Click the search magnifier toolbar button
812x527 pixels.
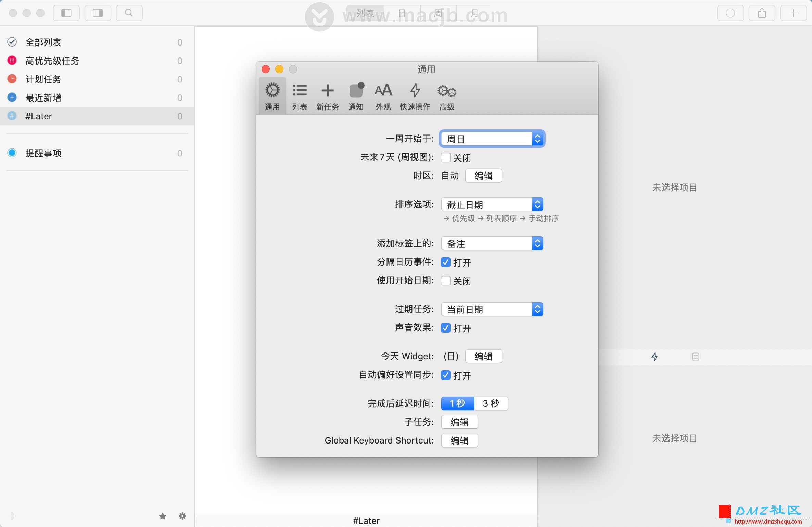(129, 13)
